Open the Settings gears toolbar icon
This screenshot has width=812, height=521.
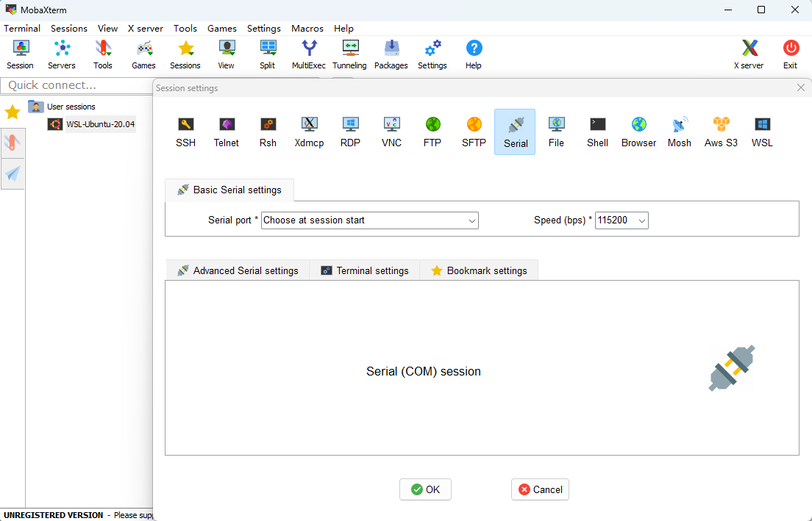coord(432,54)
